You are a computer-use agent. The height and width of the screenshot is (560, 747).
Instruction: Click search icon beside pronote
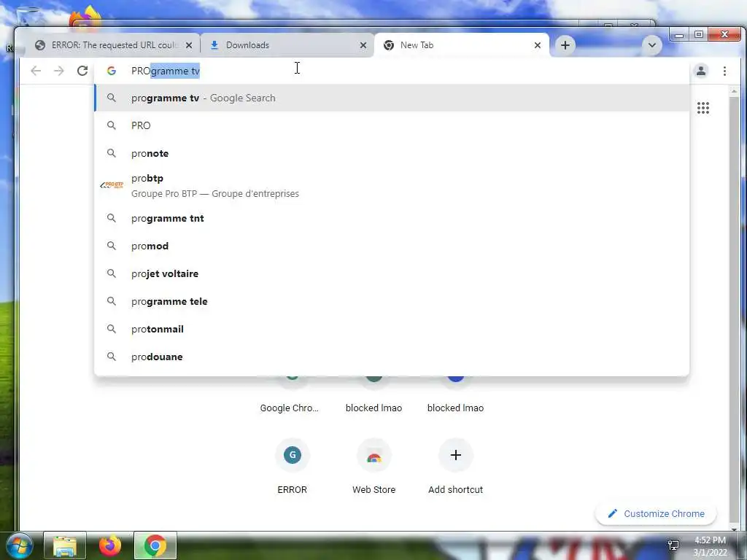112,153
